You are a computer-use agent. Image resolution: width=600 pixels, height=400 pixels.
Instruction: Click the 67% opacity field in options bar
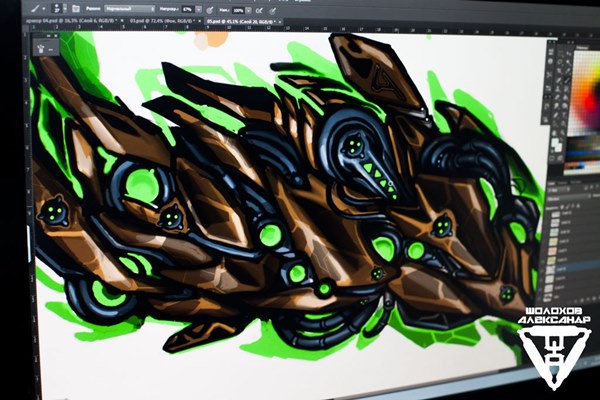188,9
